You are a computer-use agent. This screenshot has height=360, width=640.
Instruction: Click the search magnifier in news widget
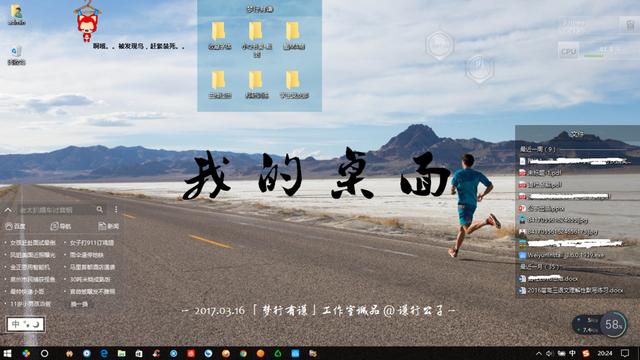click(x=100, y=209)
